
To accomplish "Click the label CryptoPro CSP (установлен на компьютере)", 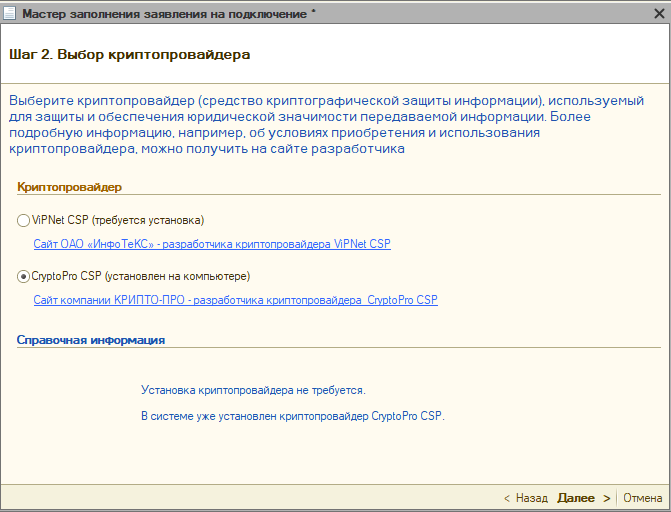I will coord(140,276).
